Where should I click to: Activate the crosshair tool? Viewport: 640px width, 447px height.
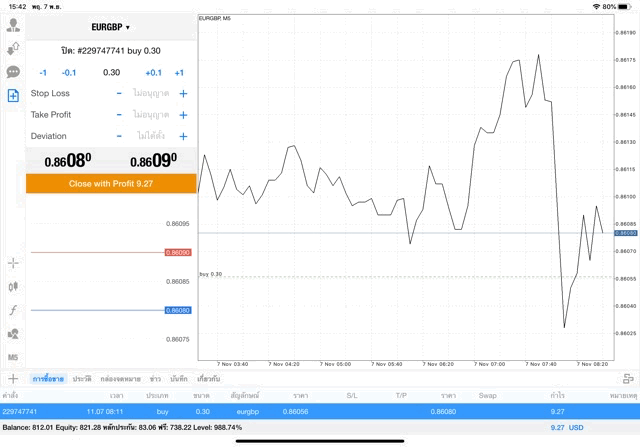tap(13, 263)
